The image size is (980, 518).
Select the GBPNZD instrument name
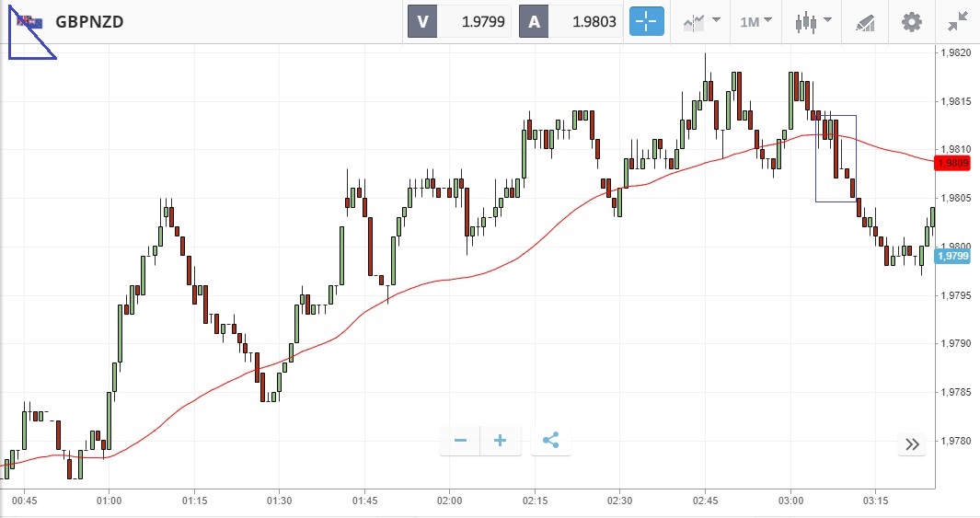pos(89,21)
